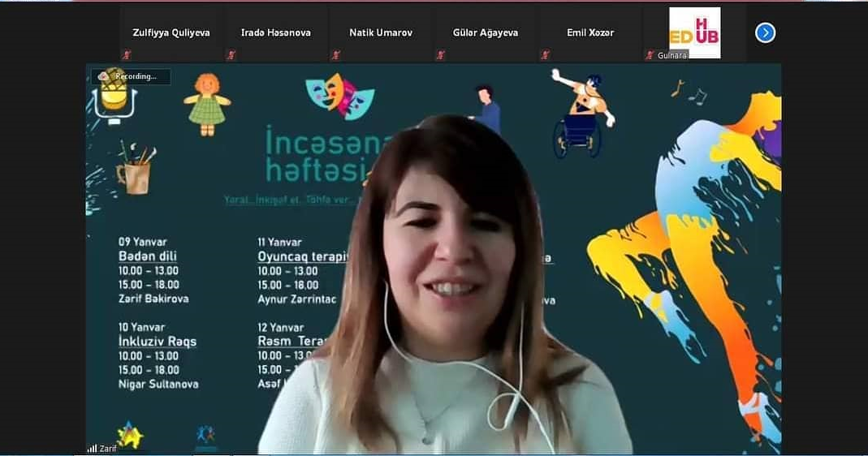Click muted mic icon on Zulfiyya Quliyeva's tile
This screenshot has height=456, width=868.
[126, 55]
